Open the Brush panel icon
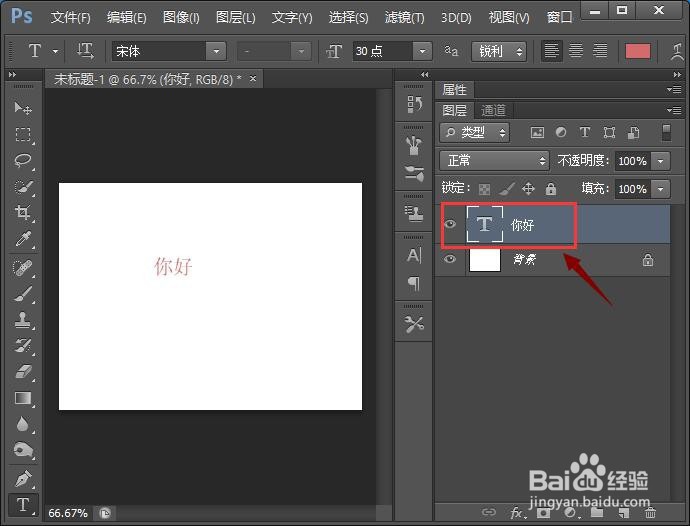Image resolution: width=690 pixels, height=526 pixels. (414, 174)
